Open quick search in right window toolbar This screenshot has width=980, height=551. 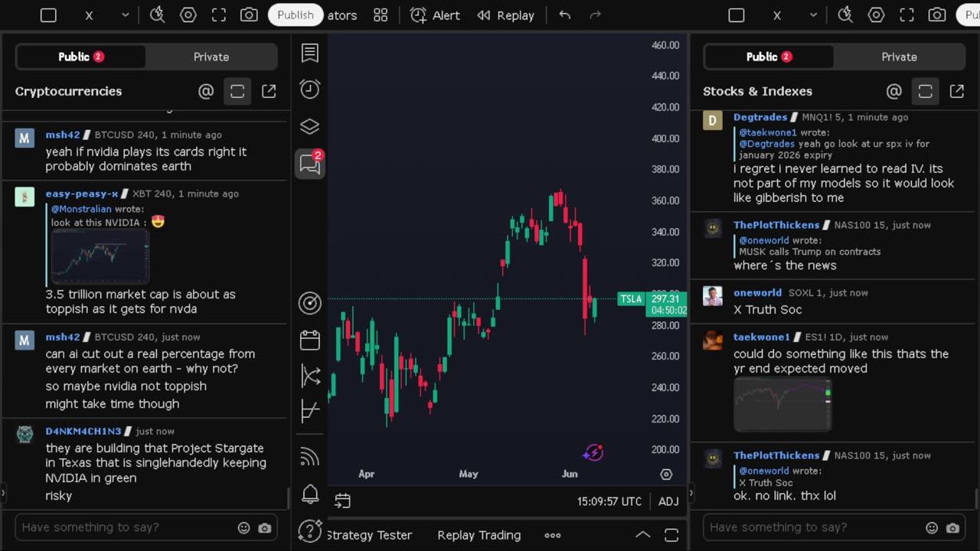pos(845,15)
